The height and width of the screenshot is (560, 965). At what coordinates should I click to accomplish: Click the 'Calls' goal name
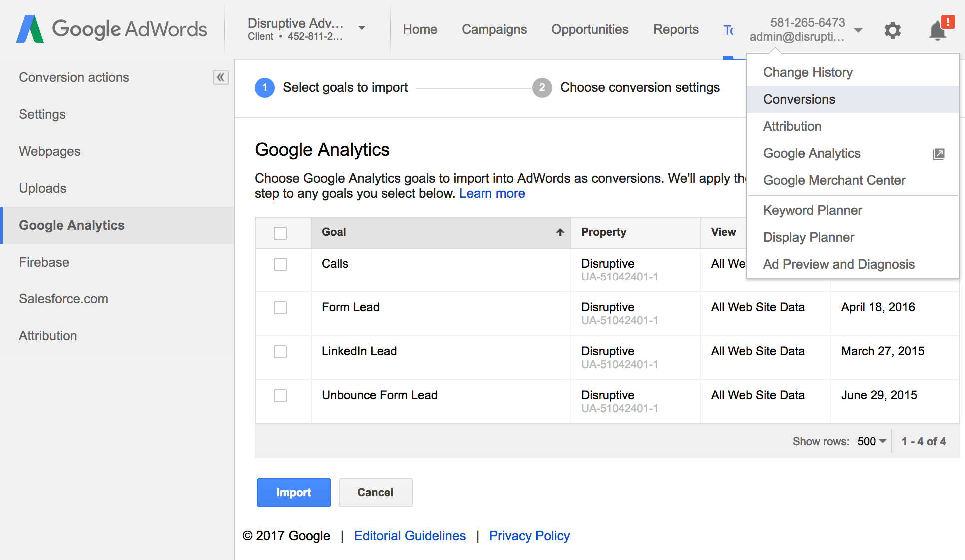[x=335, y=264]
